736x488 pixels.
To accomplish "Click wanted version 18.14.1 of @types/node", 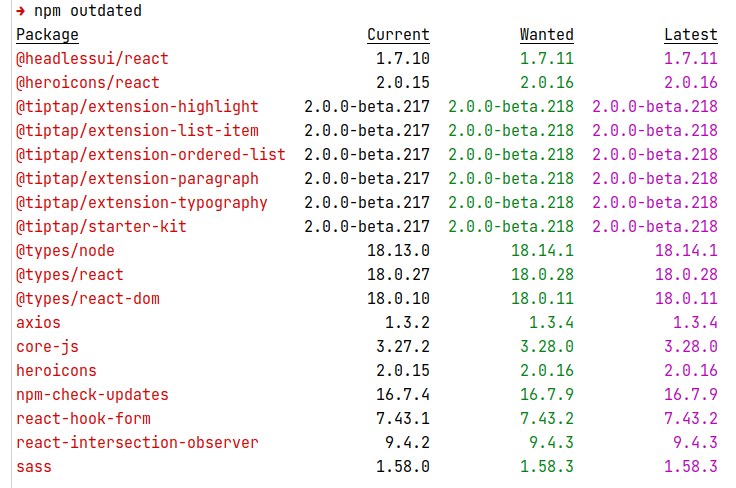I will click(x=542, y=251).
